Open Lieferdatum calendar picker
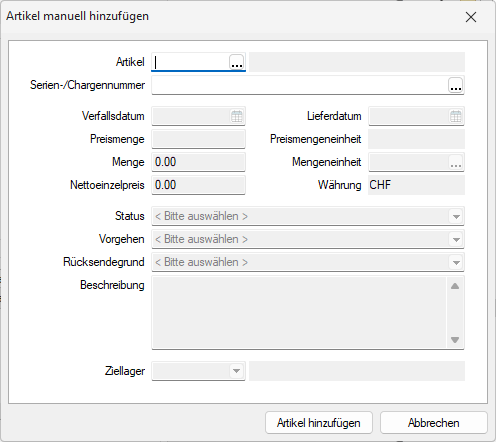This screenshot has width=496, height=442. pos(455,116)
